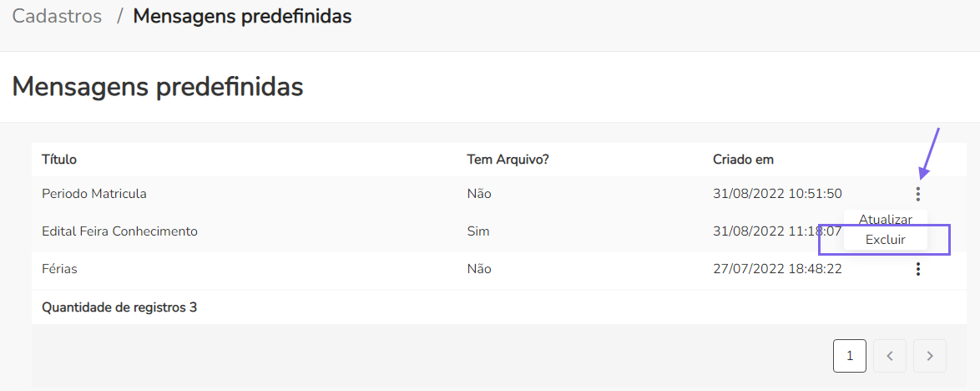
Task: Select Excluir in the context menu
Action: point(885,240)
